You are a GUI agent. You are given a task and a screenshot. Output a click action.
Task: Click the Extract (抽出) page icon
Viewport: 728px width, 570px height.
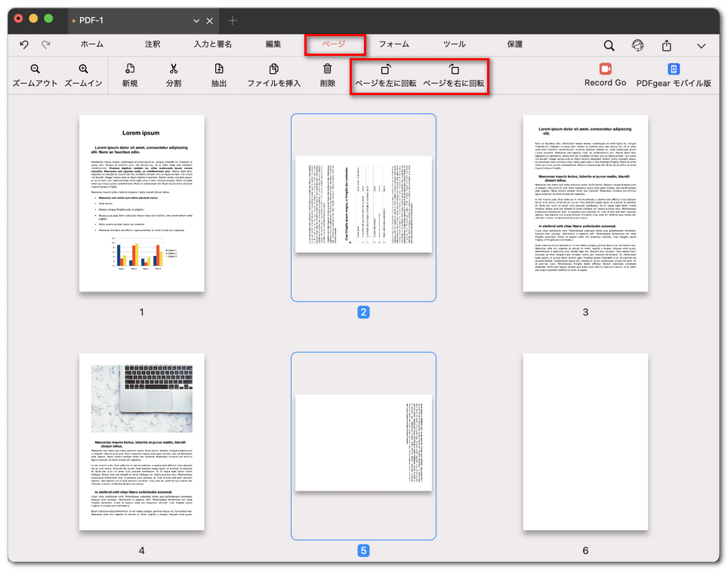coord(219,69)
